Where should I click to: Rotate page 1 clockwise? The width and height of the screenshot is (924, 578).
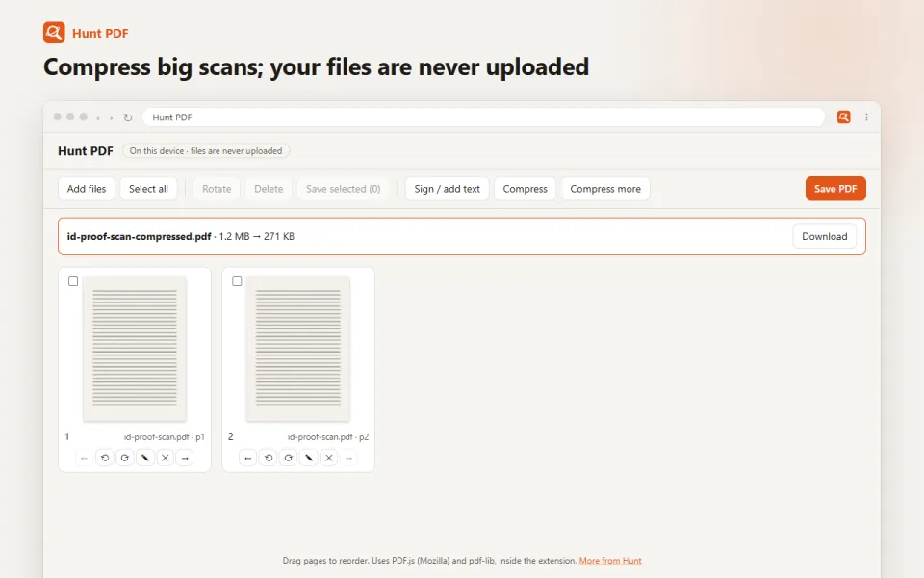(124, 458)
